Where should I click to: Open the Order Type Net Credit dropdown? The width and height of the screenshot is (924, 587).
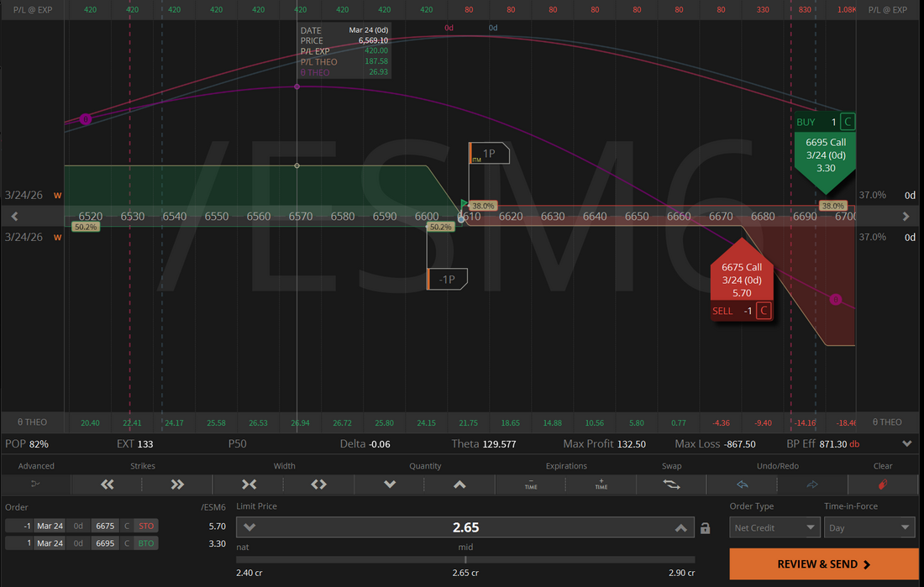(x=774, y=527)
